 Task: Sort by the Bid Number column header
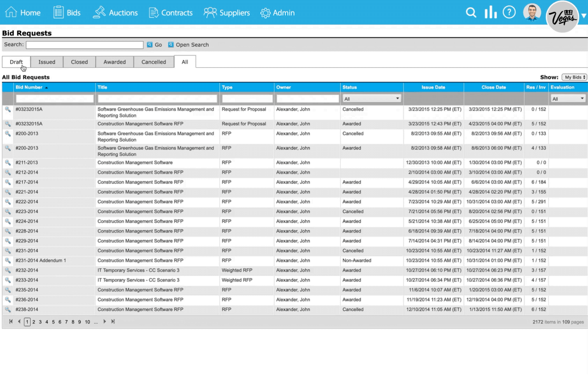pyautogui.click(x=29, y=87)
